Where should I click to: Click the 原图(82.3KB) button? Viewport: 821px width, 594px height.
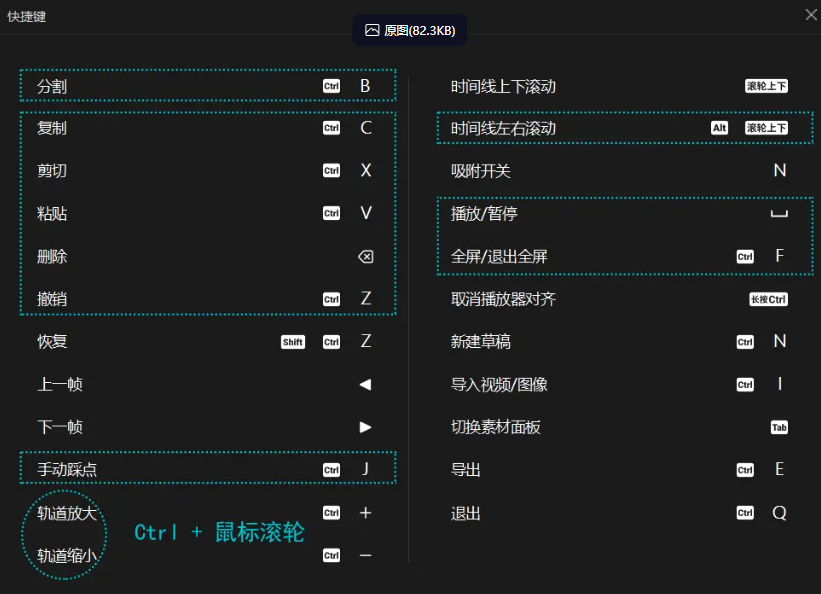[x=410, y=30]
